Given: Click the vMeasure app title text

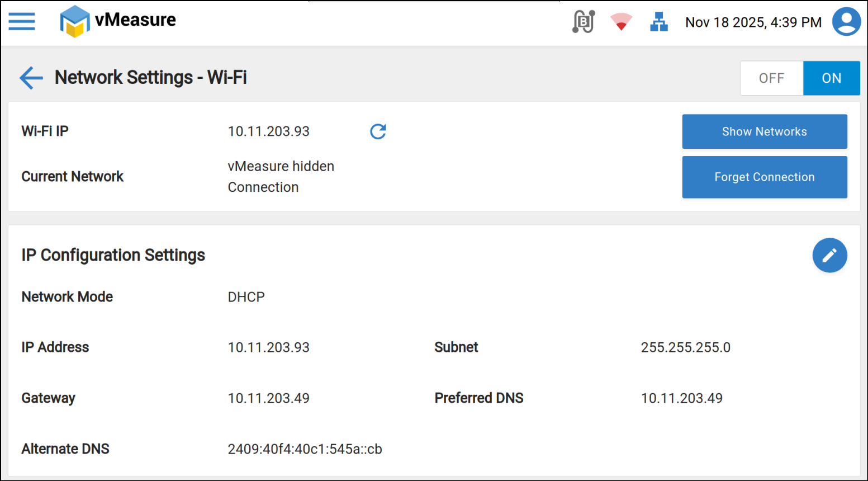Looking at the screenshot, I should 135,20.
